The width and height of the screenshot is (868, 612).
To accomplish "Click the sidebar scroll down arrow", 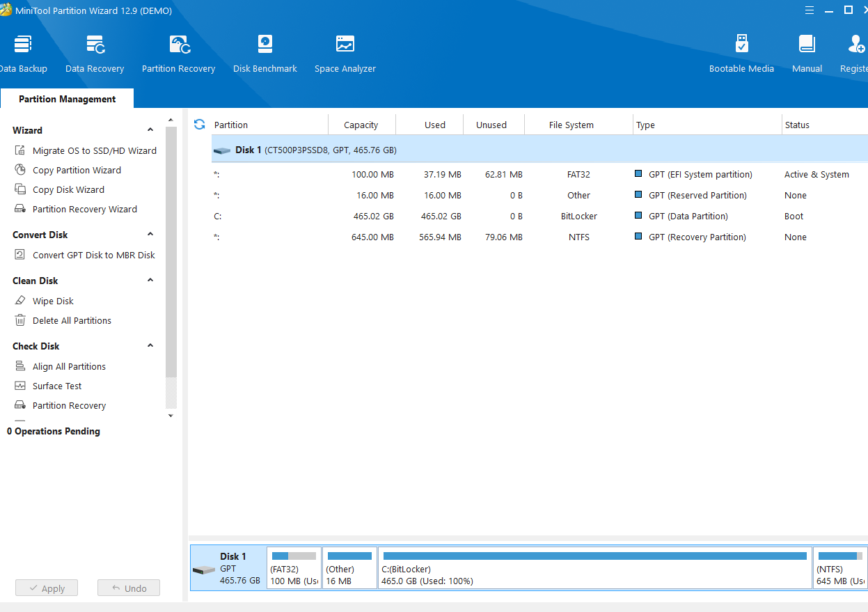I will (x=171, y=416).
